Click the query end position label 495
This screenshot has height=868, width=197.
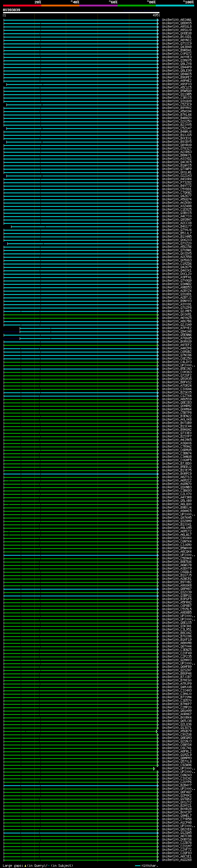(x=155, y=15)
